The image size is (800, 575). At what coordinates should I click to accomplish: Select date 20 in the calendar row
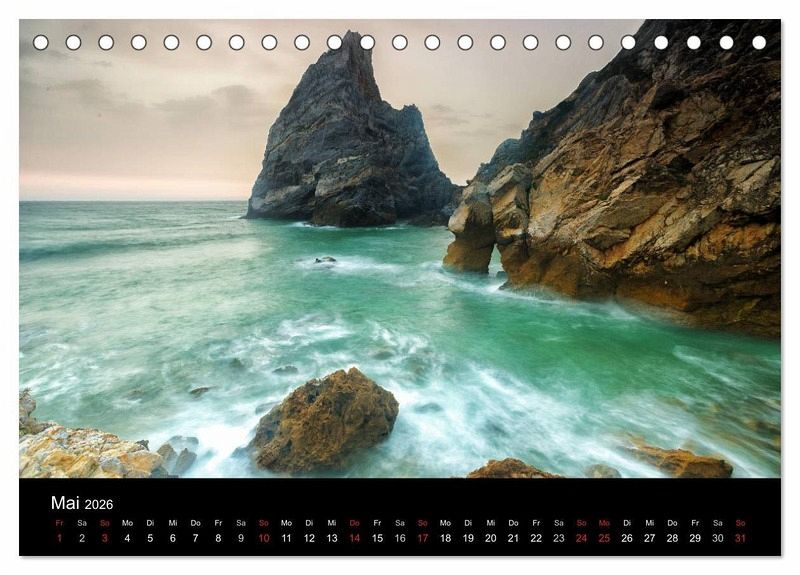tap(490, 538)
